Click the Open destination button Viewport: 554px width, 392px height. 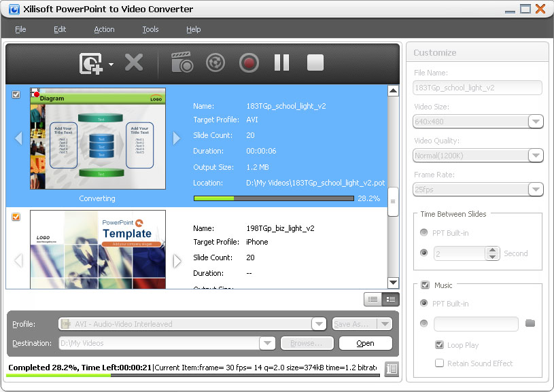point(365,343)
